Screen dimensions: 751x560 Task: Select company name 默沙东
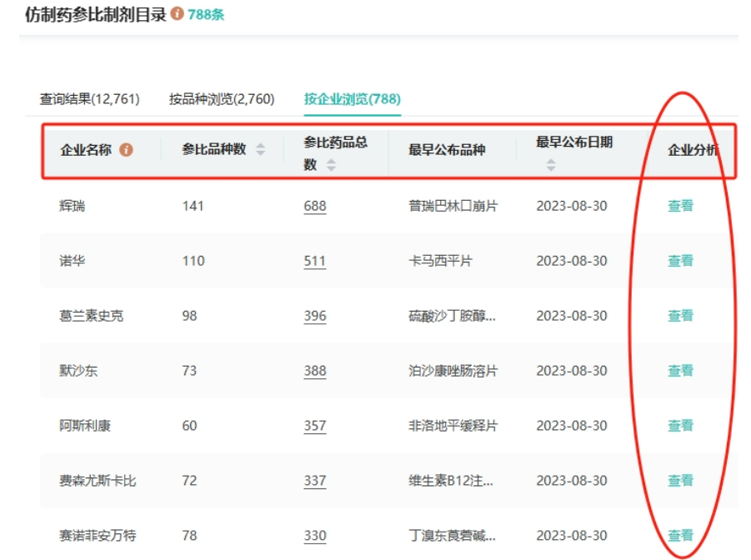pyautogui.click(x=78, y=371)
